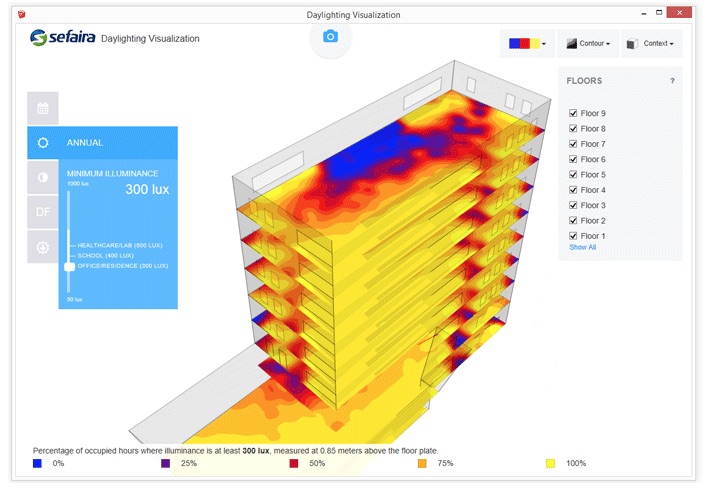
Task: Click the minimum illuminance slider handle
Action: click(x=69, y=266)
